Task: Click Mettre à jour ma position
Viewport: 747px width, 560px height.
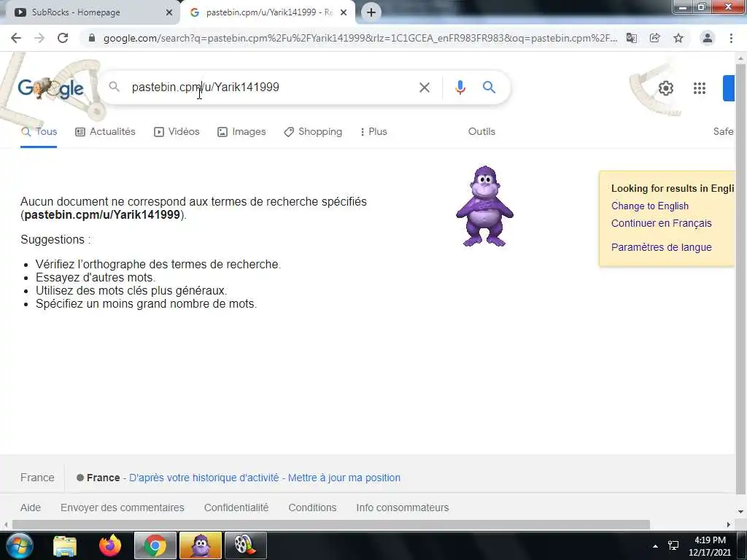Action: click(x=344, y=478)
